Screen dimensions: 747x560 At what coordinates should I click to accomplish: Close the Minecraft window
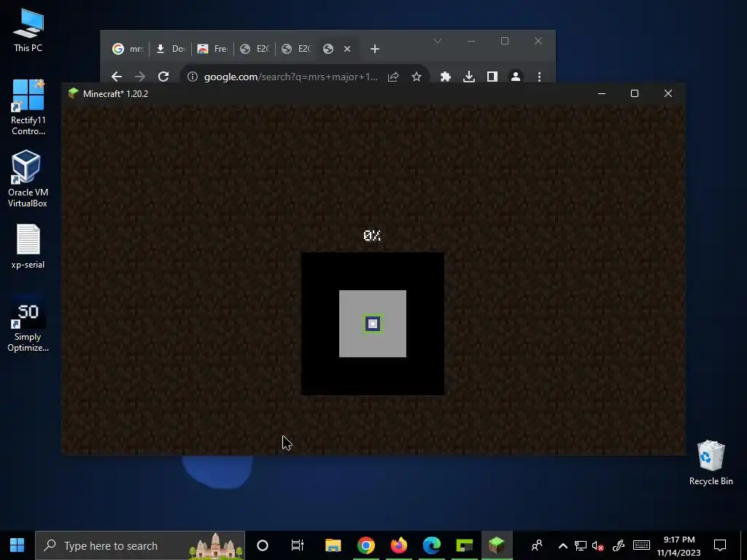coord(668,94)
